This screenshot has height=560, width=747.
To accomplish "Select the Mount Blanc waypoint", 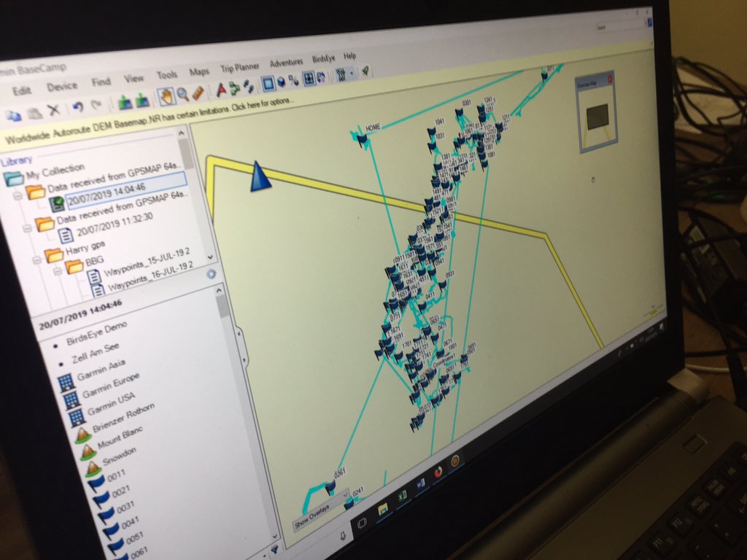I will coord(120,437).
